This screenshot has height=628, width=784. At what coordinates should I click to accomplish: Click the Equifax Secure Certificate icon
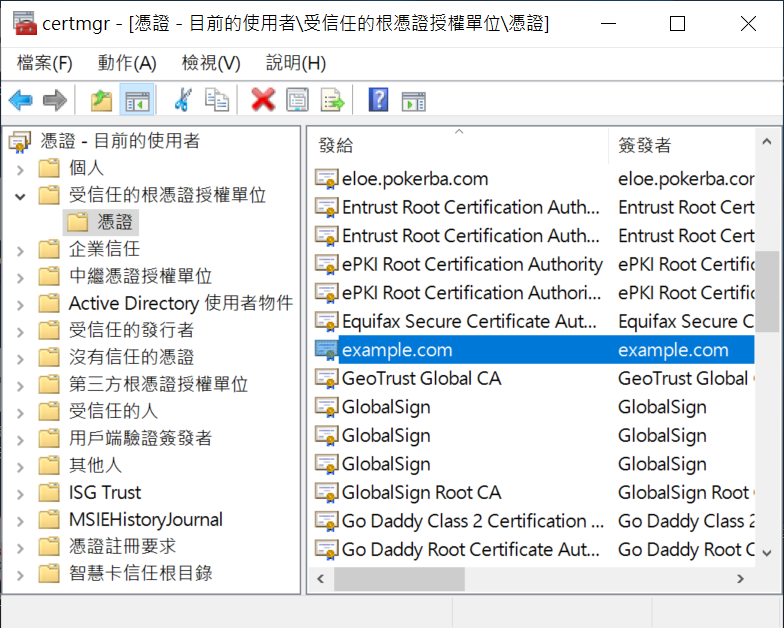coord(326,322)
